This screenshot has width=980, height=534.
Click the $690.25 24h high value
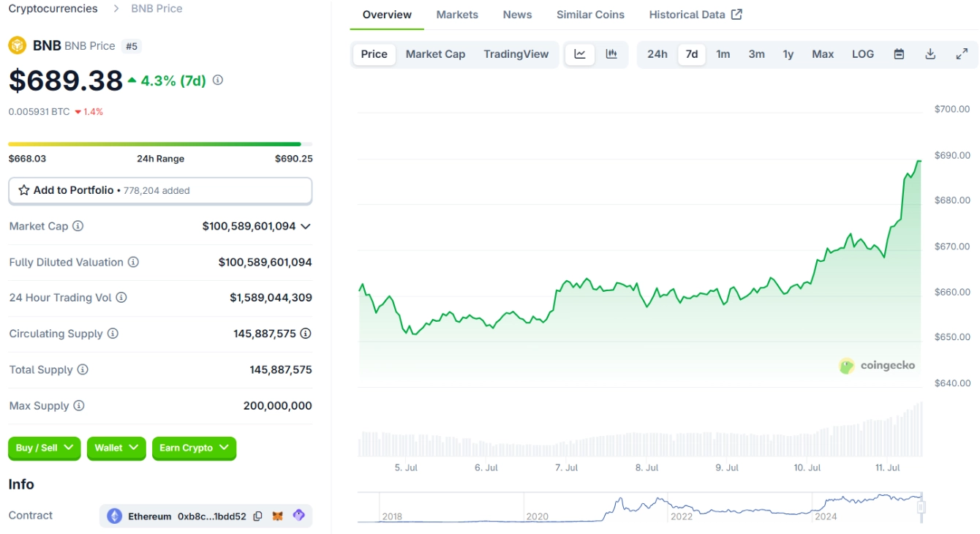(293, 159)
